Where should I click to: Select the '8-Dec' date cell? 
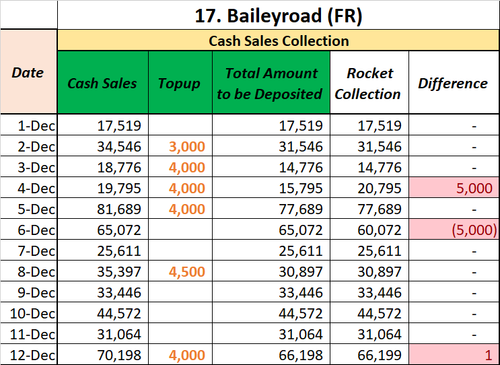[29, 272]
